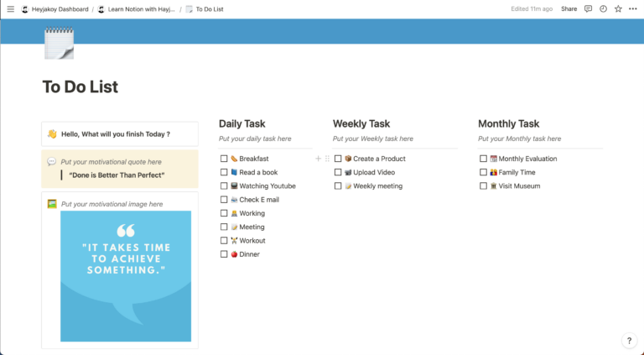Image resolution: width=644 pixels, height=355 pixels.
Task: Mark Meeting task as done
Action: point(224,227)
